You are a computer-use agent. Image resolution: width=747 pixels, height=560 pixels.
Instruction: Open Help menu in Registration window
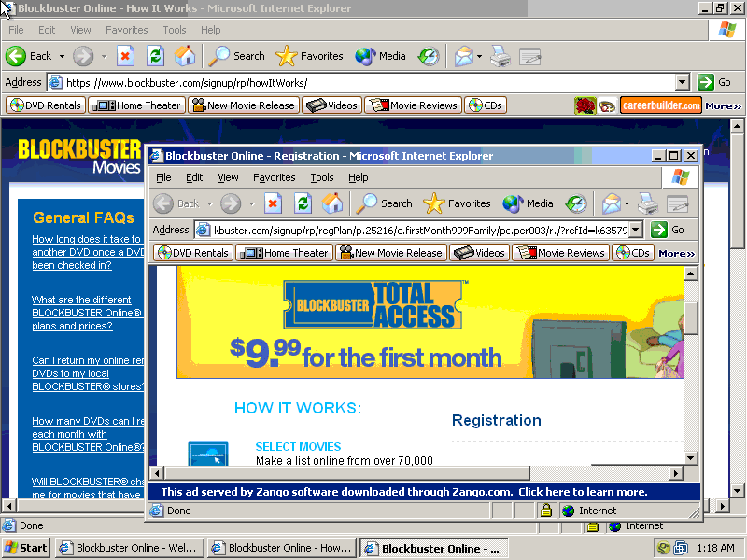(359, 177)
